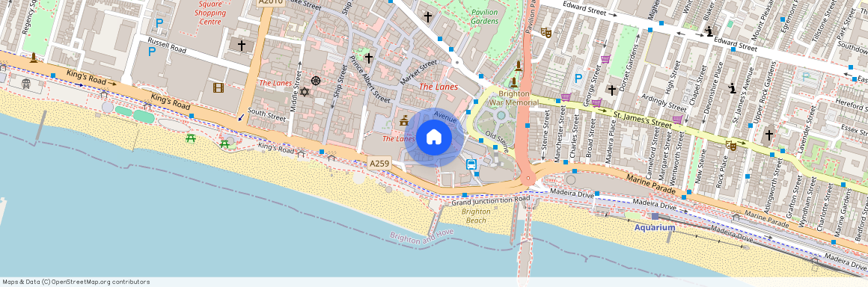Select the Aquarium text label
Image resolution: width=868 pixels, height=287 pixels.
(655, 228)
